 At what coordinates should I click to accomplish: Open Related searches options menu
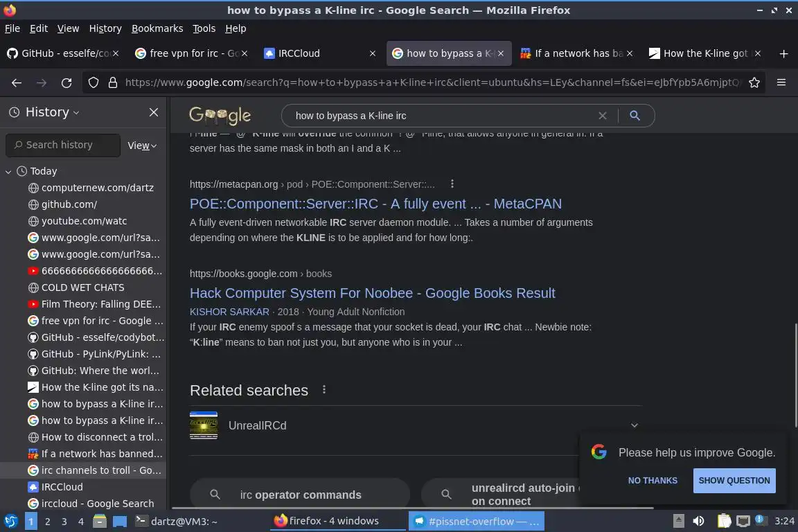pos(324,390)
